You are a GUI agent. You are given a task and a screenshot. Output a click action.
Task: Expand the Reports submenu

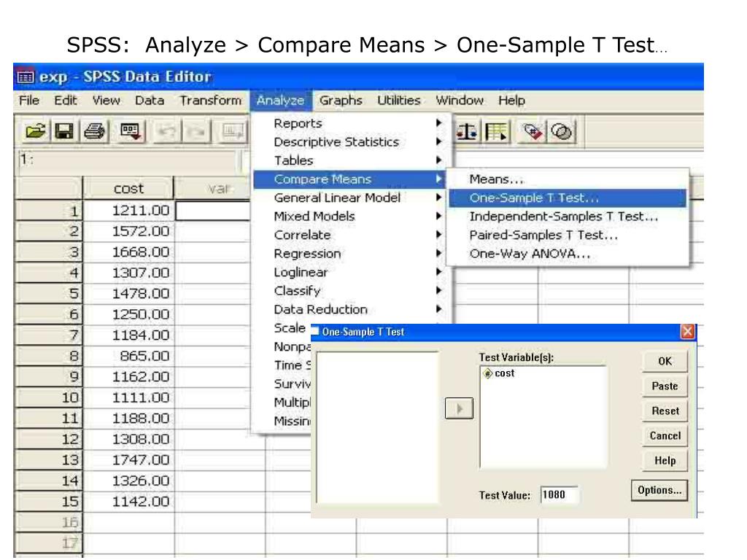(x=352, y=123)
